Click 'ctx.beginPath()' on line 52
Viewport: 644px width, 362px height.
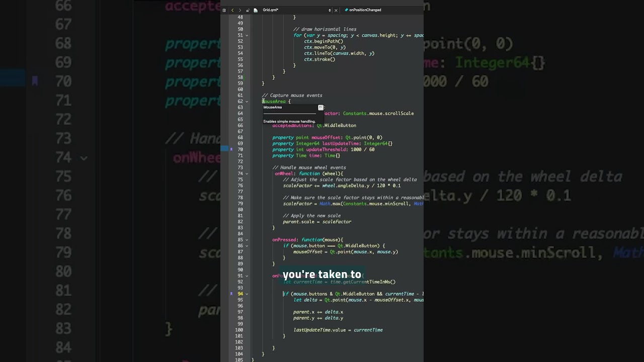tap(324, 41)
